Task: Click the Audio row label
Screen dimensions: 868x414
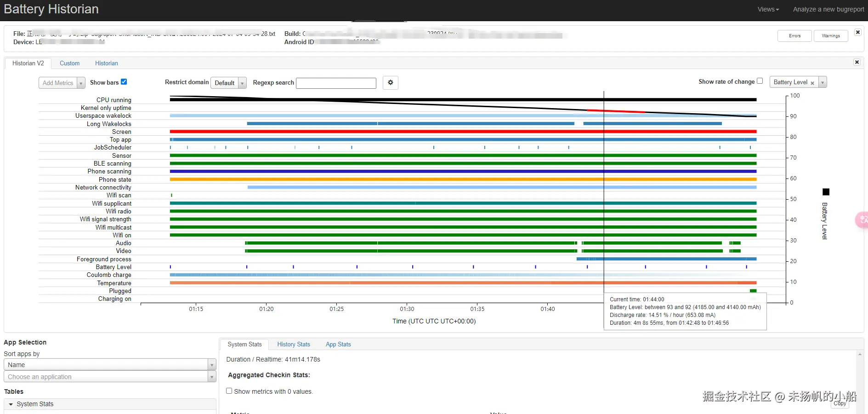Action: click(x=123, y=243)
